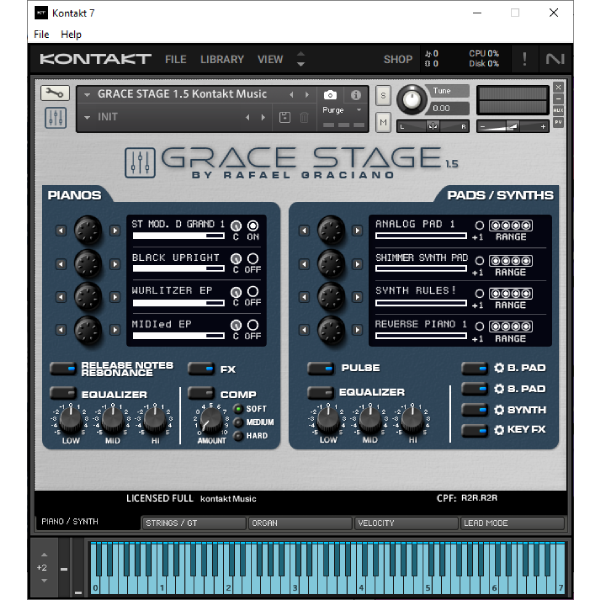
Task: Enable WURLITZER EP OFF radio
Action: 253,292
